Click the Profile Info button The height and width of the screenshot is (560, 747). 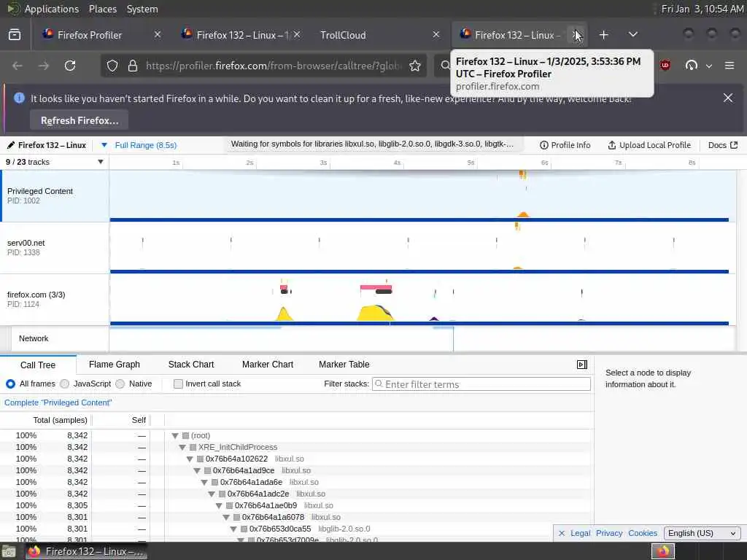(565, 145)
